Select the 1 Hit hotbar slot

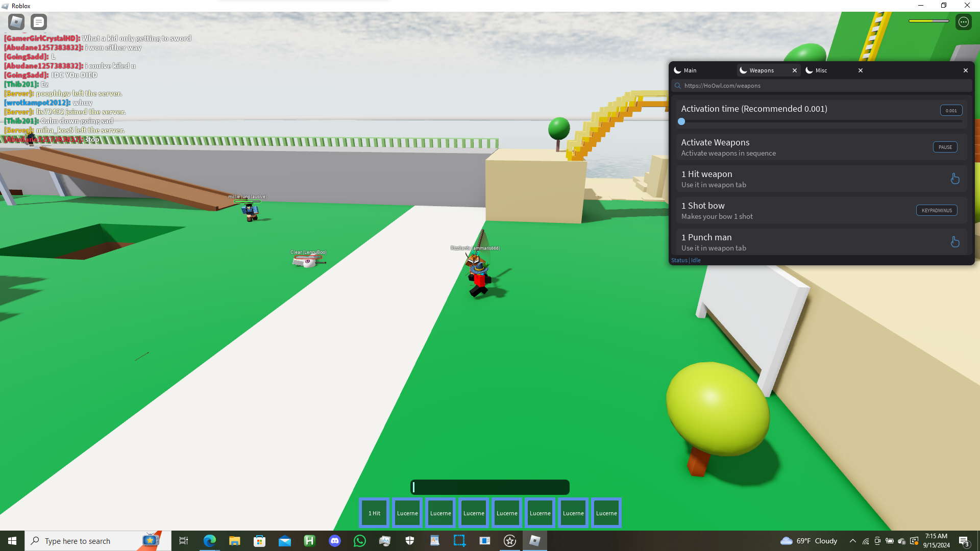coord(375,513)
